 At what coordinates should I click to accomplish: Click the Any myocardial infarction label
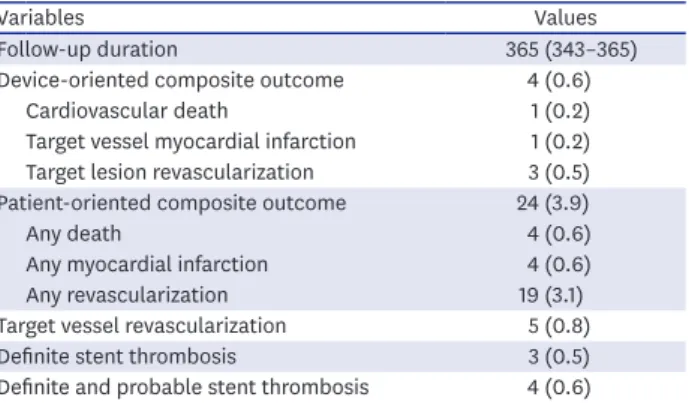coord(147,265)
